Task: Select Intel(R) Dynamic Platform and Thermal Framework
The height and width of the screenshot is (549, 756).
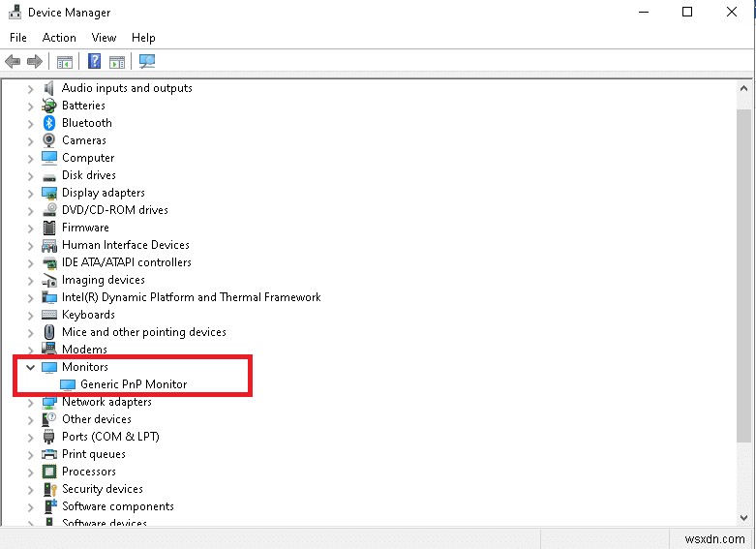Action: [192, 297]
